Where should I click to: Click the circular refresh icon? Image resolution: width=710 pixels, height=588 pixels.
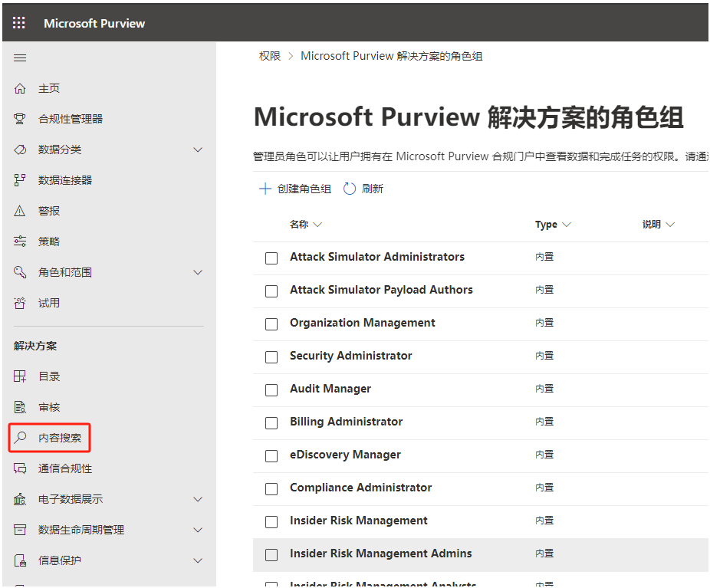(349, 189)
